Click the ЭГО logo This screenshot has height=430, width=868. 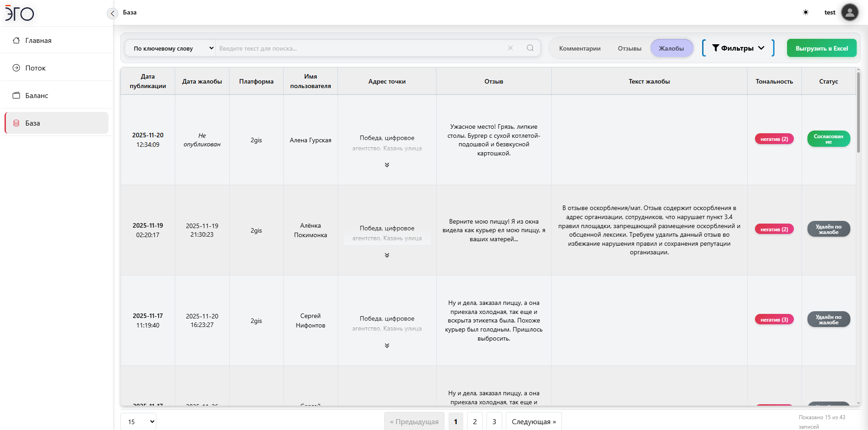(19, 14)
